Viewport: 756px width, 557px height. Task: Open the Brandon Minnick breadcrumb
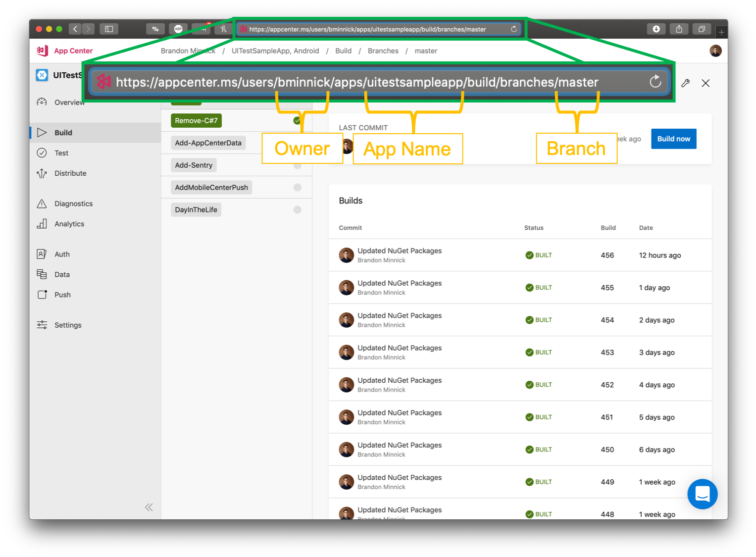pos(188,51)
